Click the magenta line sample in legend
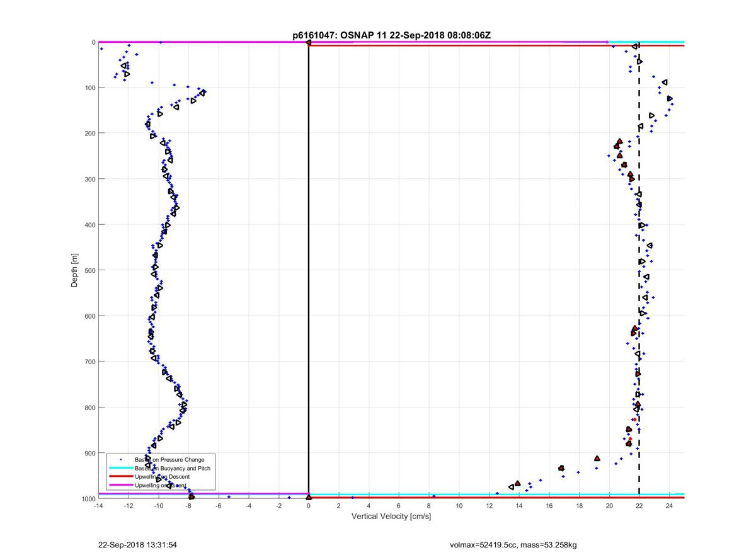Viewport: 756px width, 560px height. pyautogui.click(x=121, y=485)
